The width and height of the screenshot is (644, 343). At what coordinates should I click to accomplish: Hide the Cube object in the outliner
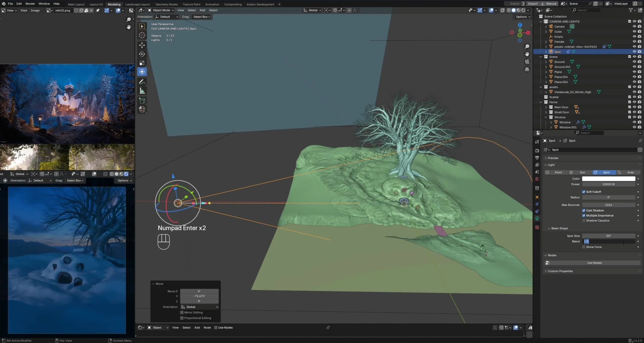point(634,31)
